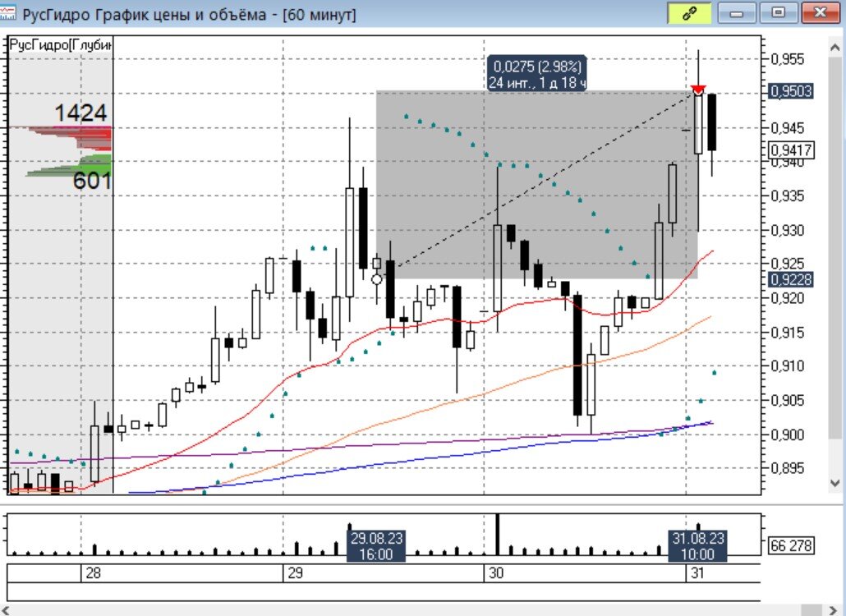
Task: Click the 0,945 price axis label
Action: tap(789, 128)
